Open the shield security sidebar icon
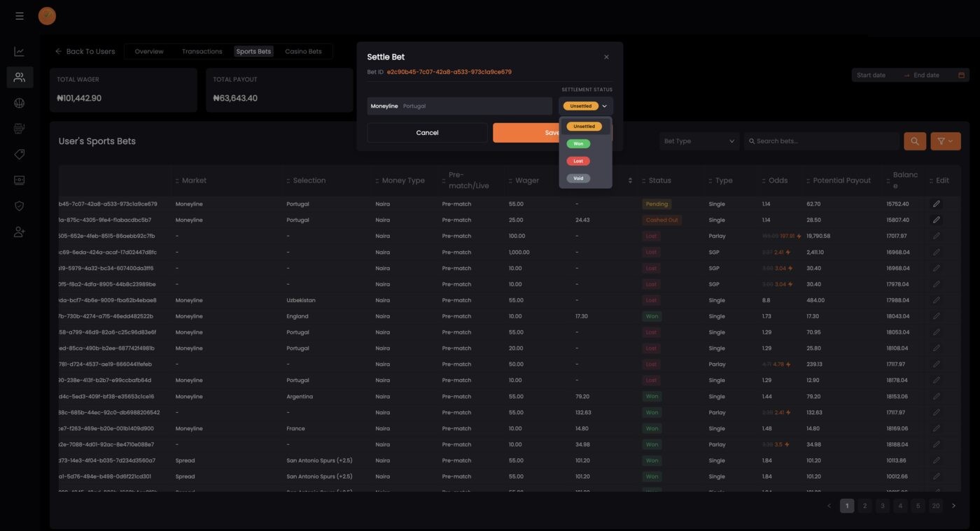 pos(20,206)
